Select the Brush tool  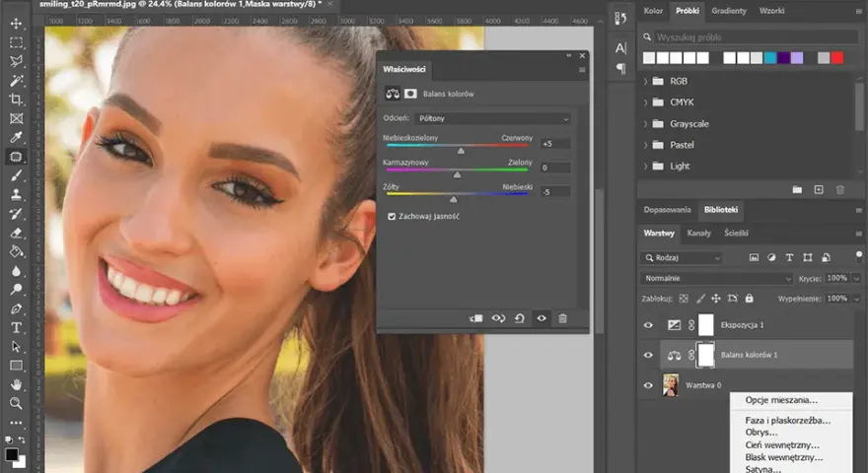click(16, 176)
